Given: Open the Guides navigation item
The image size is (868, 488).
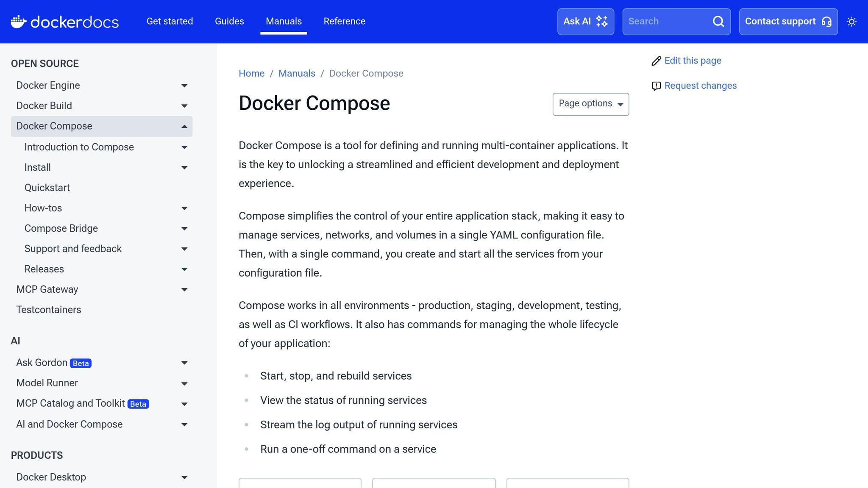Looking at the screenshot, I should pos(229,21).
